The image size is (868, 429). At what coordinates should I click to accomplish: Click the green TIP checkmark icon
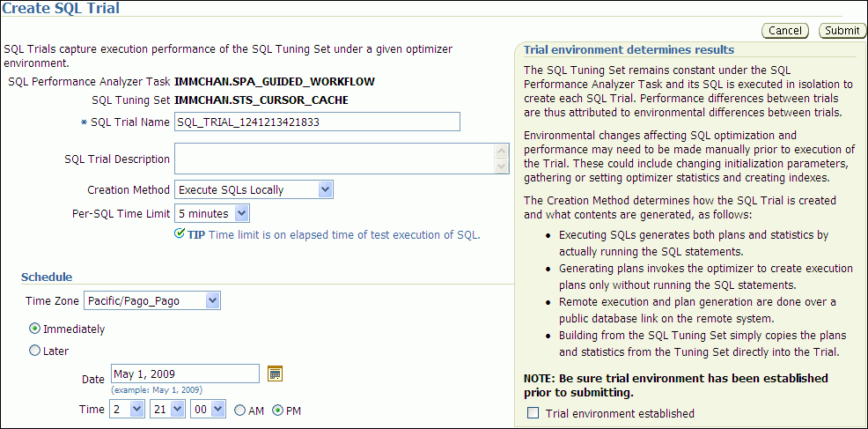(180, 234)
